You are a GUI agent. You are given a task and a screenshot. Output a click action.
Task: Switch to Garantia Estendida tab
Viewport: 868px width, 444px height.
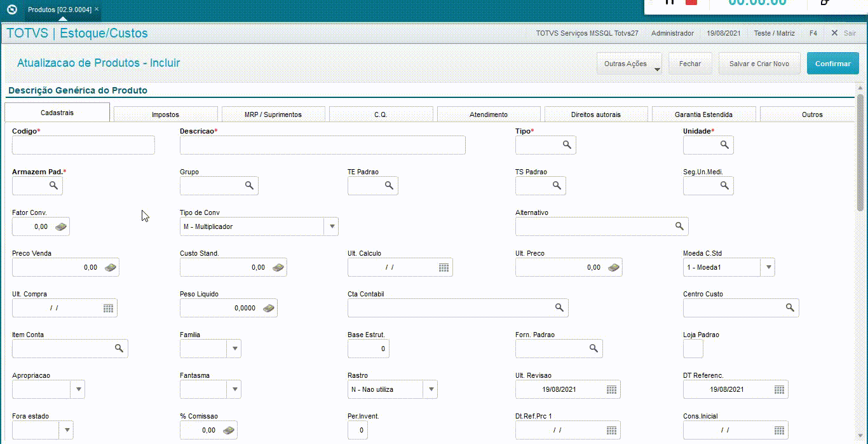coord(703,114)
